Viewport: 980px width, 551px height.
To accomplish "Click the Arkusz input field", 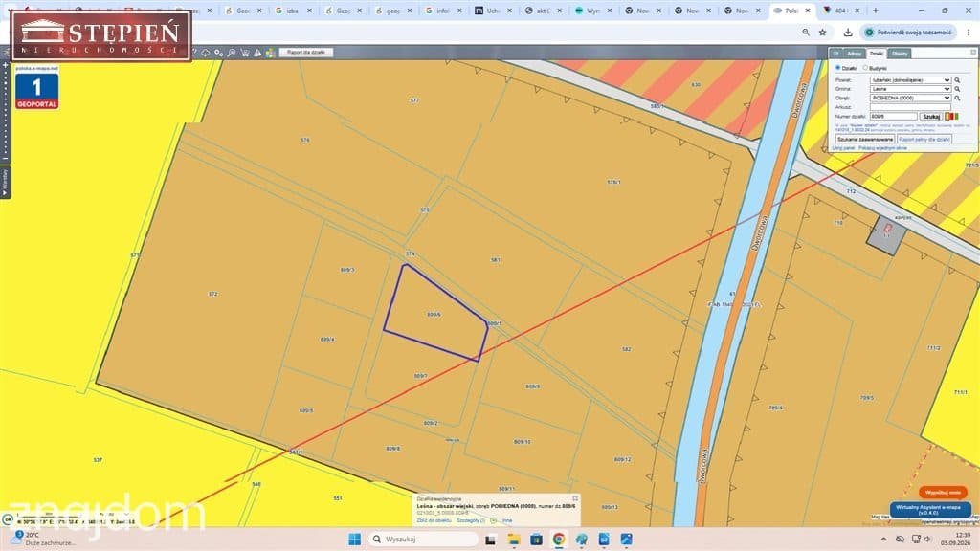I will coord(910,107).
